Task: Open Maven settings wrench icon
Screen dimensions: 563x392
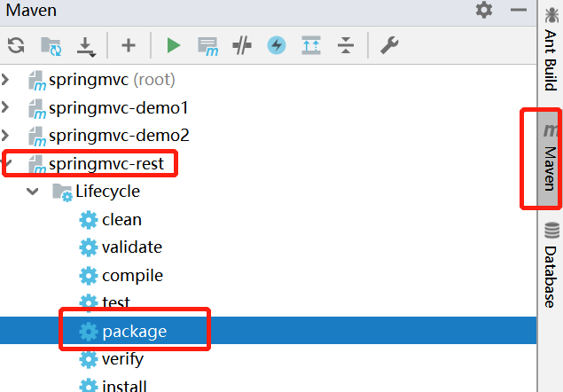Action: tap(389, 45)
